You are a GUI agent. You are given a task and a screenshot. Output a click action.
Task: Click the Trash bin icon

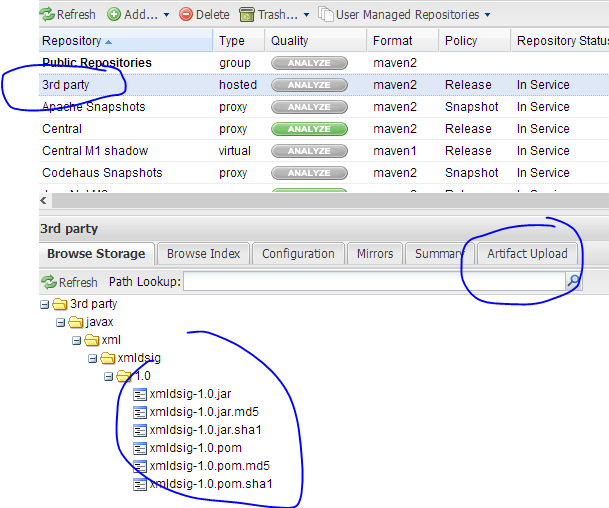247,15
